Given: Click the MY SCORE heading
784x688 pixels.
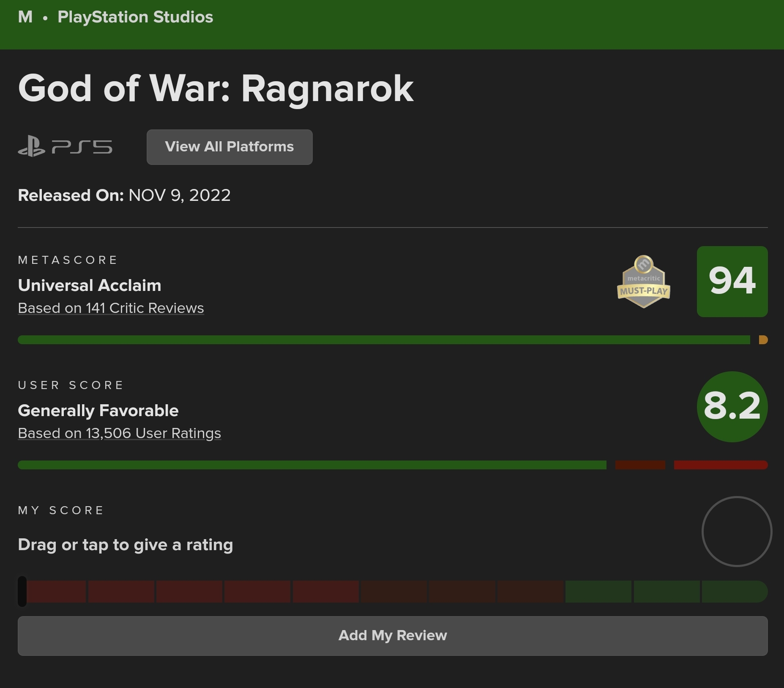Looking at the screenshot, I should click(x=61, y=510).
